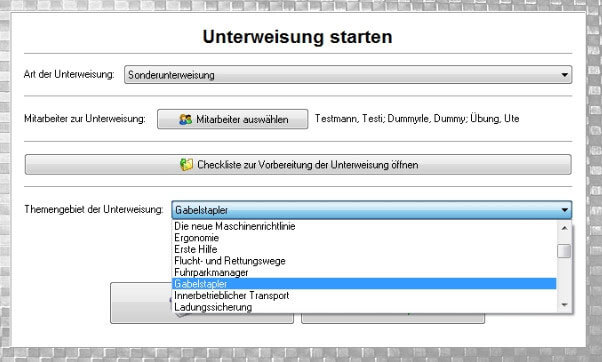This screenshot has height=362, width=602.
Task: Click the Themengebiet der Unterweisung label
Action: pos(94,209)
